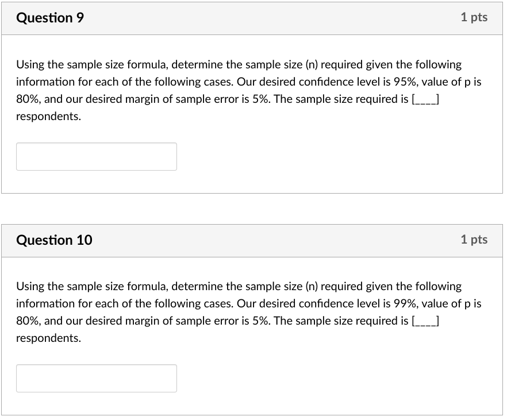Click the word respondents in Question 9
The image size is (507, 420).
point(48,115)
